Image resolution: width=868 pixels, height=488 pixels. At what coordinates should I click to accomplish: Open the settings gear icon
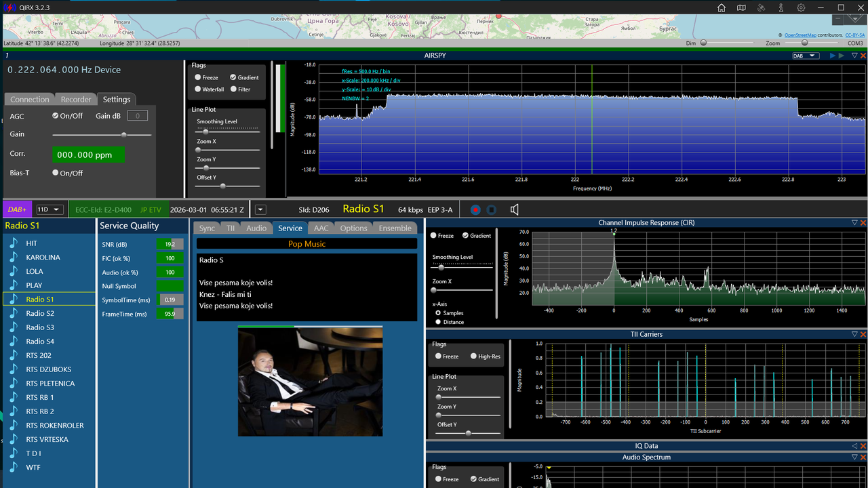[801, 7]
